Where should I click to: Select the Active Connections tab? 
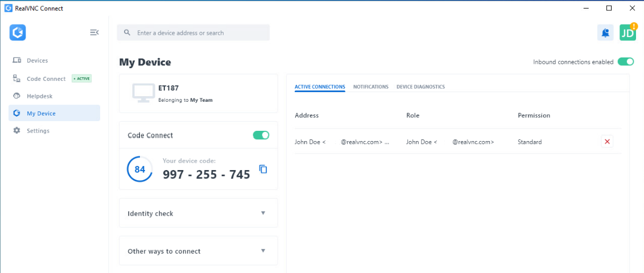coord(320,87)
